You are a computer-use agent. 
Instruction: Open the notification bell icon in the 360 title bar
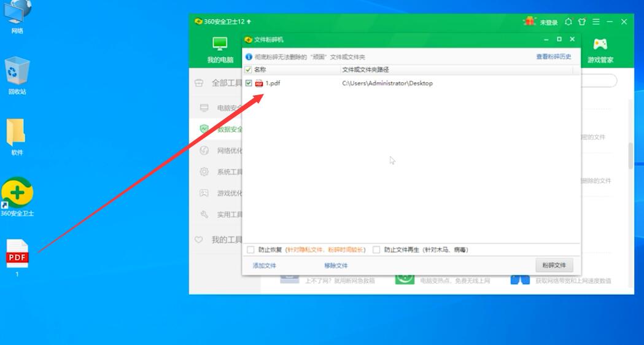point(568,21)
